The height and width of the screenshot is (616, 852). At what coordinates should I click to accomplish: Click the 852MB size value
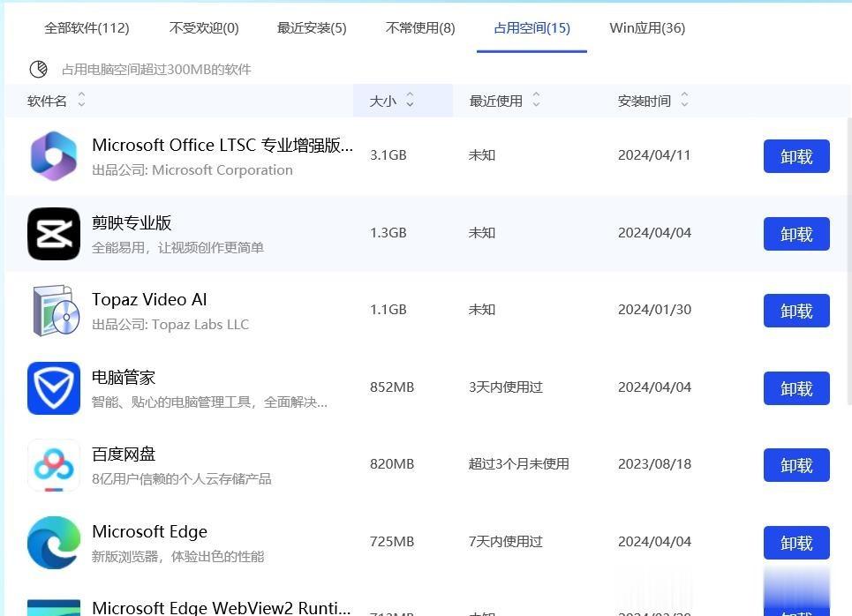coord(392,387)
